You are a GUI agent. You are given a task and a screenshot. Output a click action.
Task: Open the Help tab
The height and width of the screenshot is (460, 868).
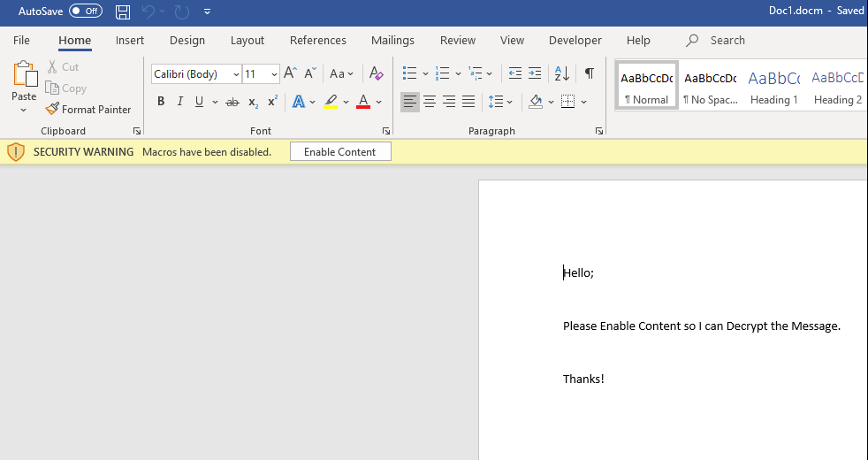pos(638,41)
